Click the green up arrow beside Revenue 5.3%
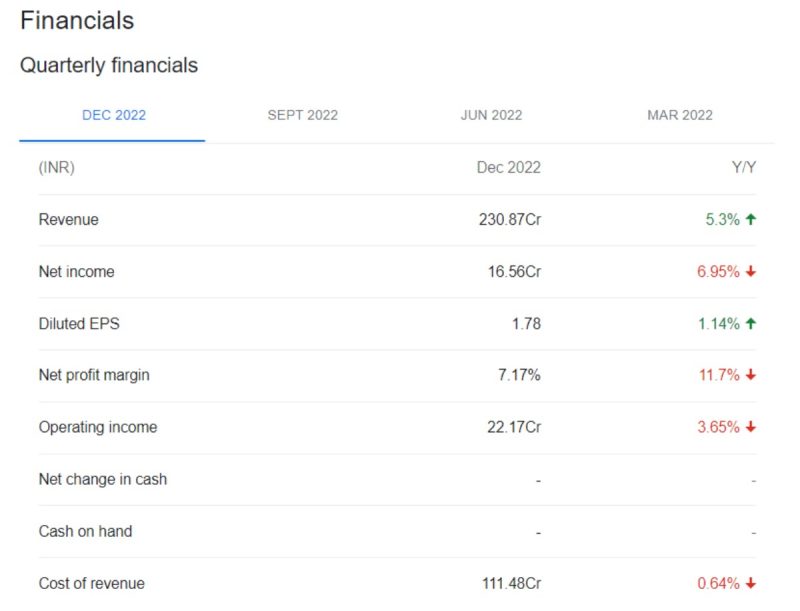Screen dimensions: 800x611 (x=751, y=219)
